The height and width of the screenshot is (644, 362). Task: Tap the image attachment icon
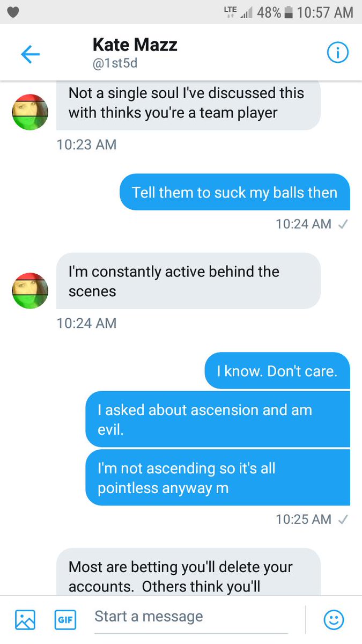(x=25, y=620)
